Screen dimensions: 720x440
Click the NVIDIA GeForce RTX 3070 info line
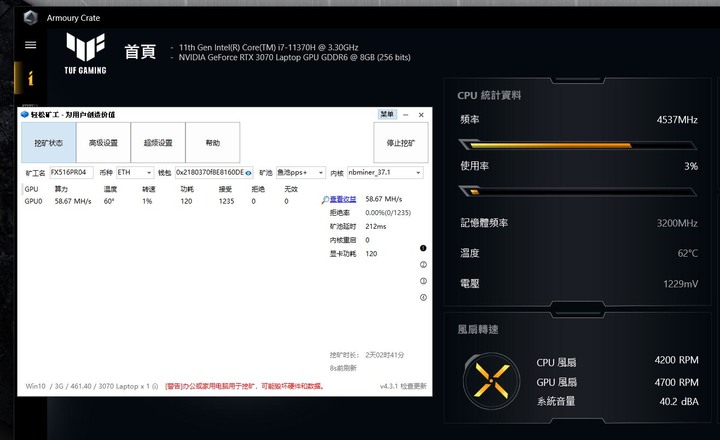[294, 57]
